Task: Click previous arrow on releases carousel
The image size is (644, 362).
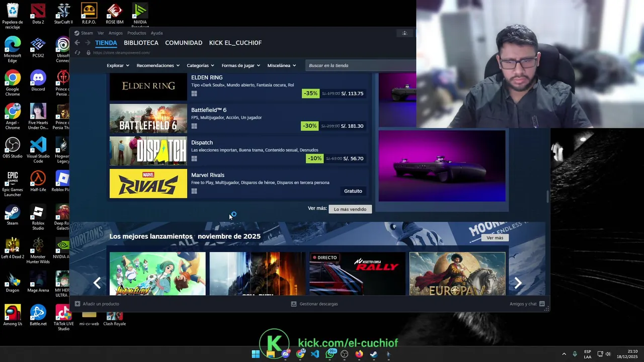Action: 97,283
